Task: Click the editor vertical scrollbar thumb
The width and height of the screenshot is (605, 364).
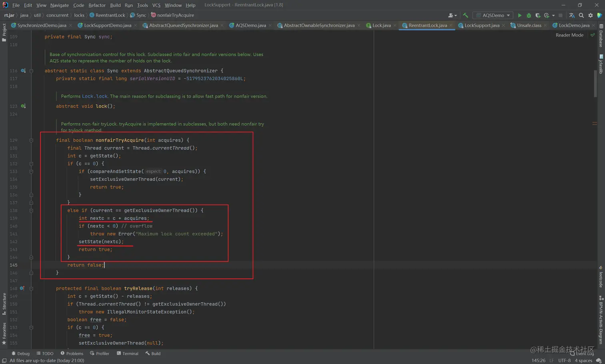Action: pos(595,84)
